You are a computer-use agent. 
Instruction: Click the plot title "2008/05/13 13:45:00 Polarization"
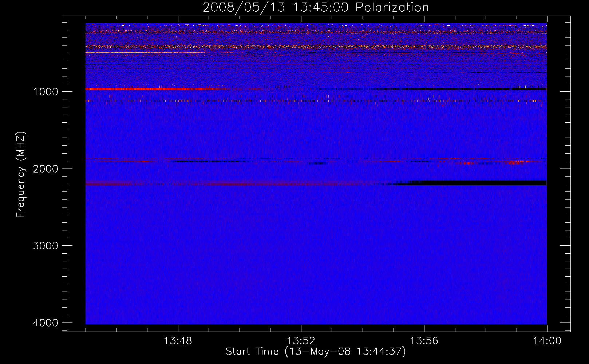click(316, 8)
